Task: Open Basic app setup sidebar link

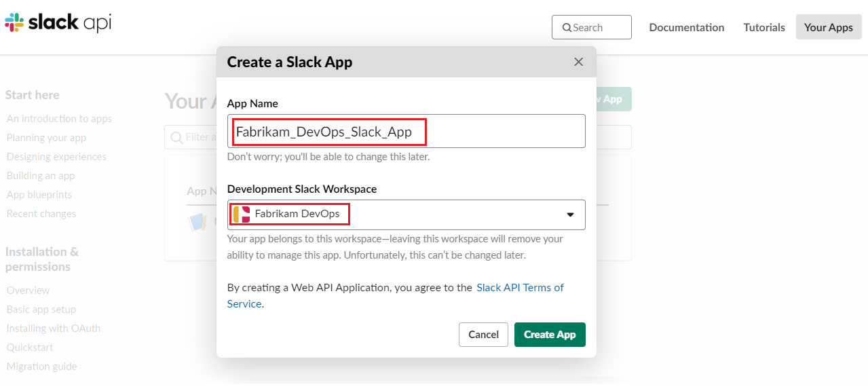Action: click(x=41, y=310)
